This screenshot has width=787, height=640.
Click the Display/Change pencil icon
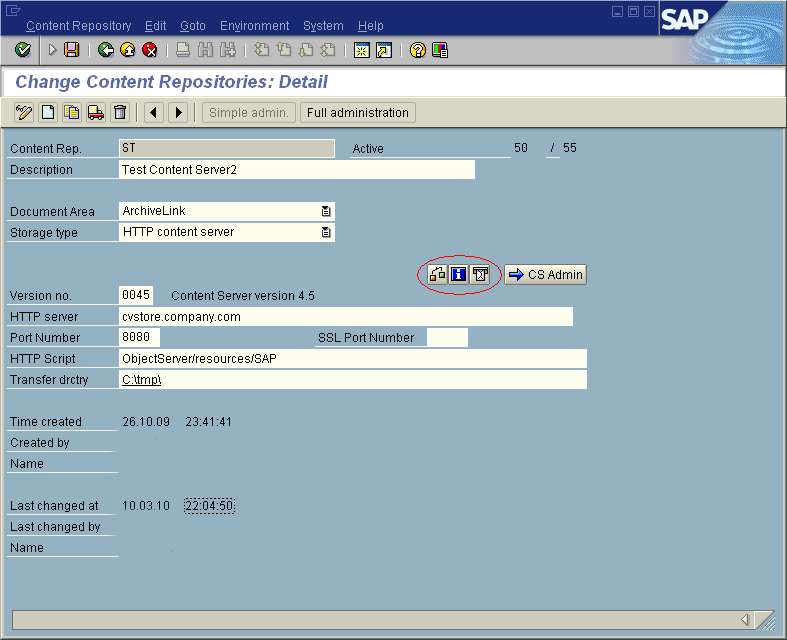pos(24,113)
